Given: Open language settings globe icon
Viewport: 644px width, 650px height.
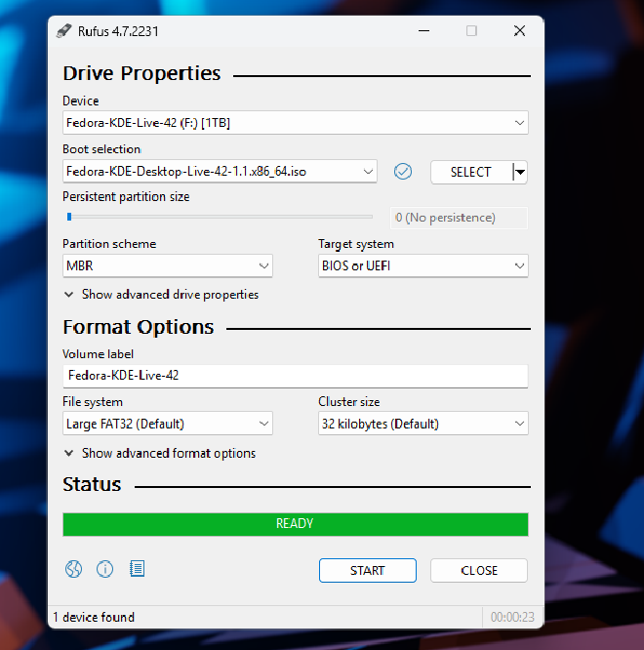Looking at the screenshot, I should coord(73,569).
